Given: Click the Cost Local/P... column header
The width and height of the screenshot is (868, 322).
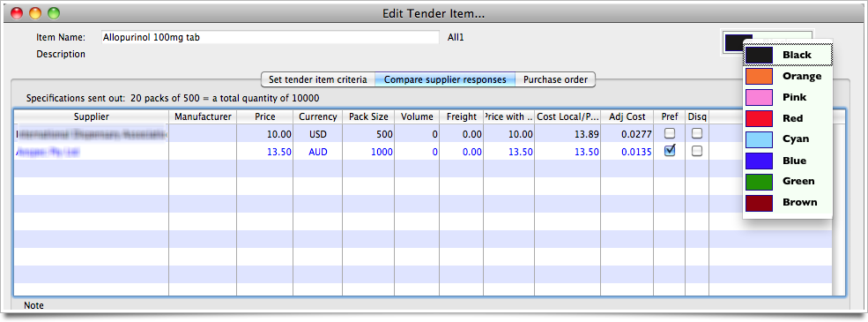Looking at the screenshot, I should 568,117.
